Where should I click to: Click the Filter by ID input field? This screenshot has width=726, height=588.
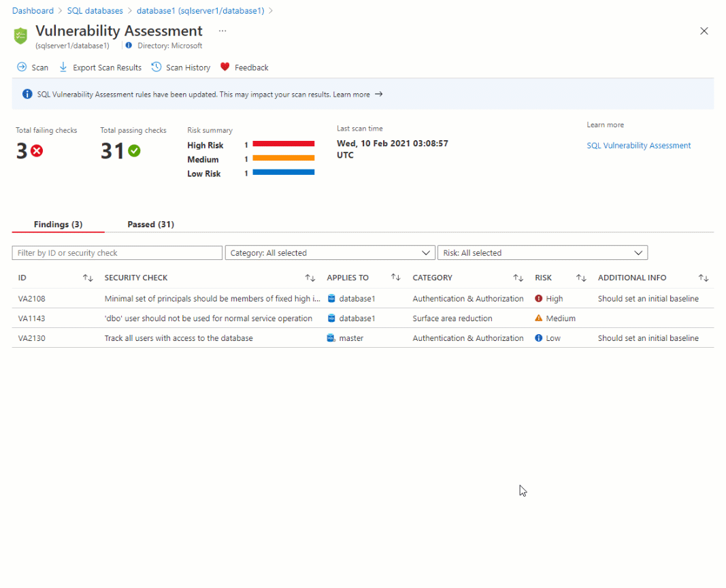(117, 253)
